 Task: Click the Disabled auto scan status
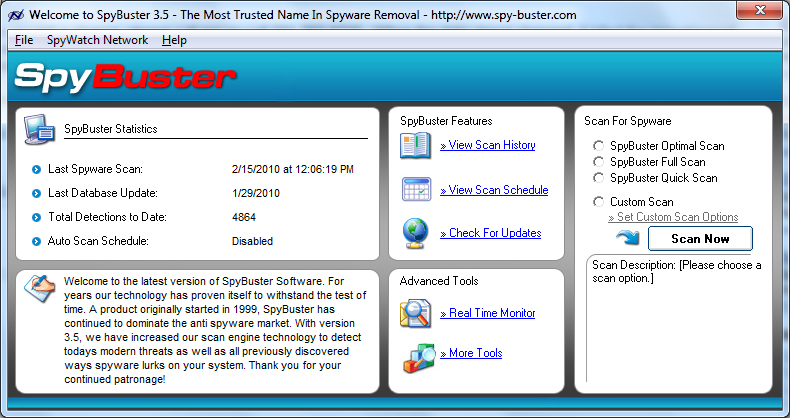coord(252,241)
